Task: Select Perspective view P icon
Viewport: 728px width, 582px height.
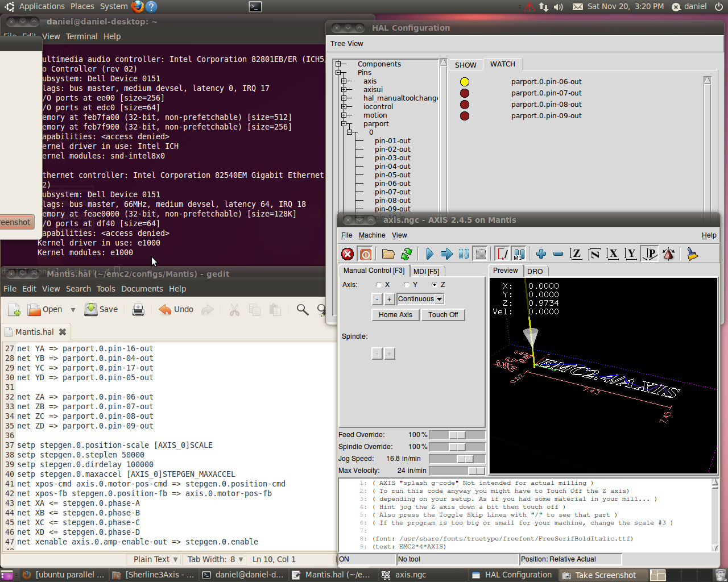Action: 650,254
